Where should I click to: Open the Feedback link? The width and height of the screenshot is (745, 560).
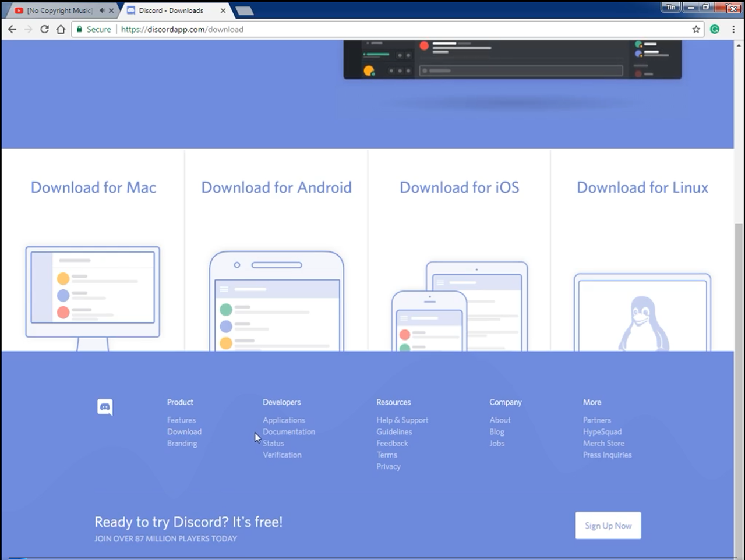[392, 443]
